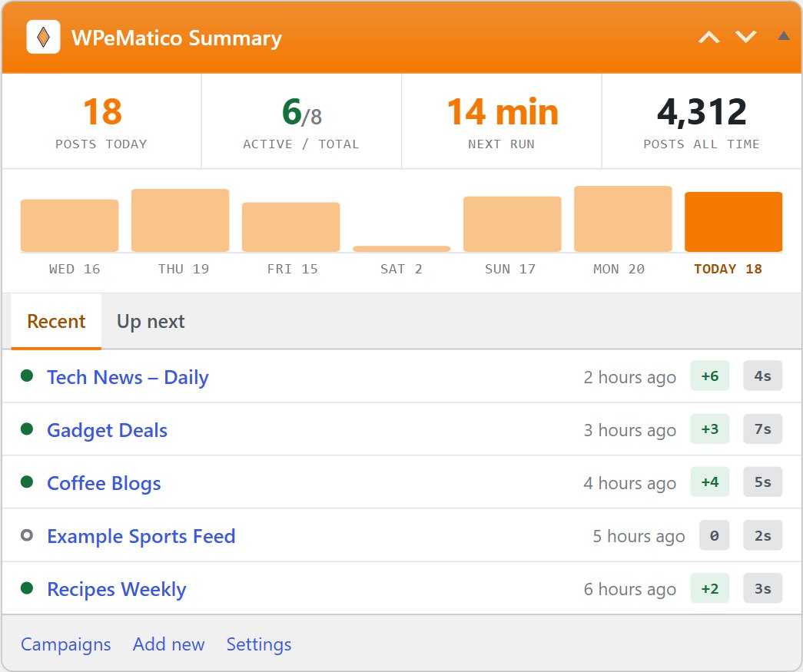Open the Example Sports Feed campaign

point(141,536)
